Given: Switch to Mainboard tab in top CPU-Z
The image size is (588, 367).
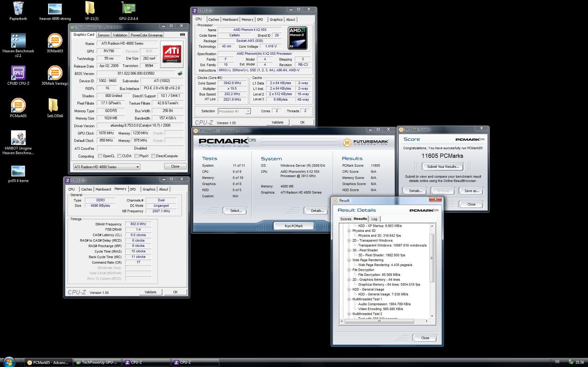Looking at the screenshot, I should click(230, 19).
